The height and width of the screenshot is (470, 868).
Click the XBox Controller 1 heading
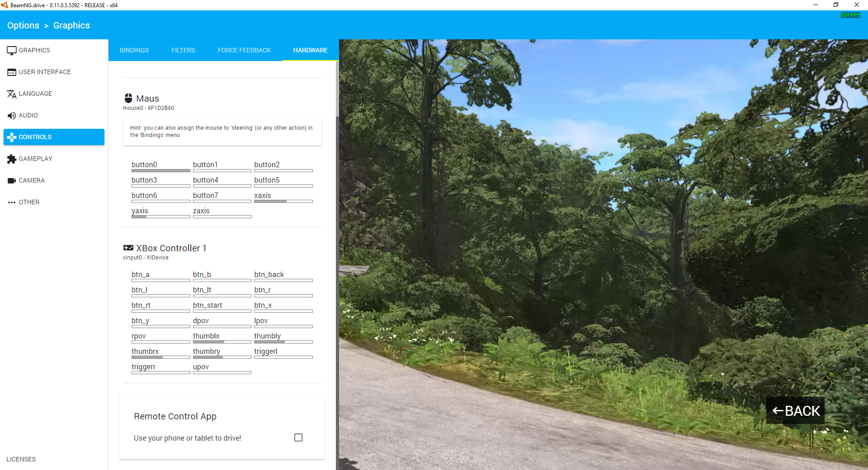click(x=171, y=248)
